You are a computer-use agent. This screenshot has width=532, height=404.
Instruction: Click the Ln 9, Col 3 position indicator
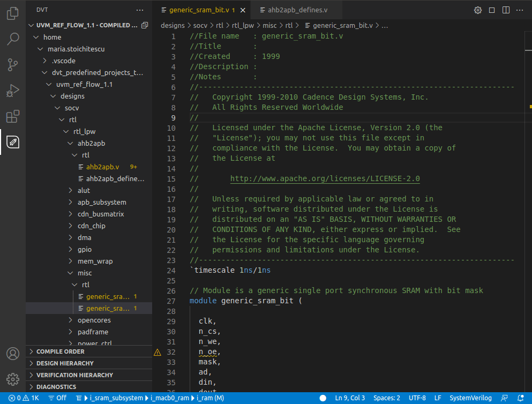[350, 398]
